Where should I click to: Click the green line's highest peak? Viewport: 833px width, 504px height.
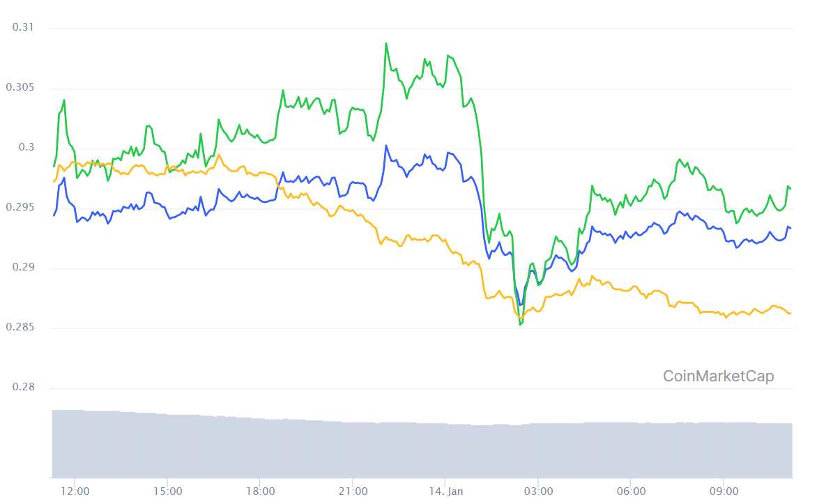(386, 43)
